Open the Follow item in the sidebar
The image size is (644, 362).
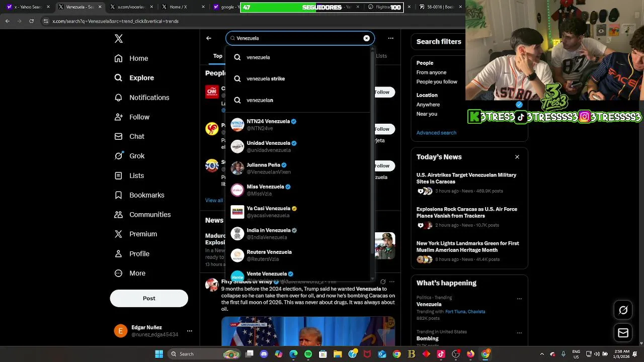132,117
